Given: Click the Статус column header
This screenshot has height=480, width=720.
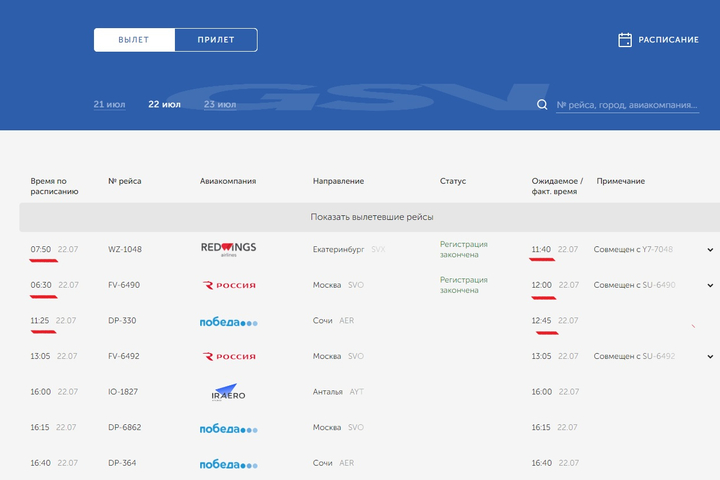Looking at the screenshot, I should [x=453, y=181].
